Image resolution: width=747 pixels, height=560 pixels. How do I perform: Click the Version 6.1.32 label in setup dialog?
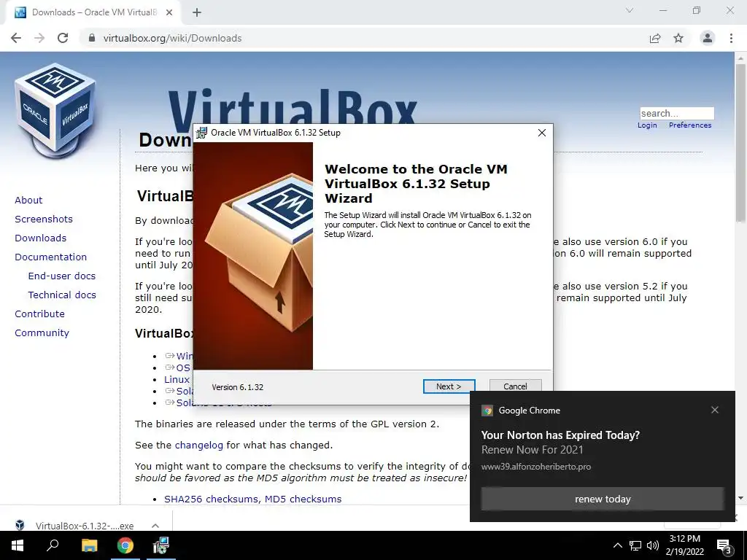coord(237,387)
